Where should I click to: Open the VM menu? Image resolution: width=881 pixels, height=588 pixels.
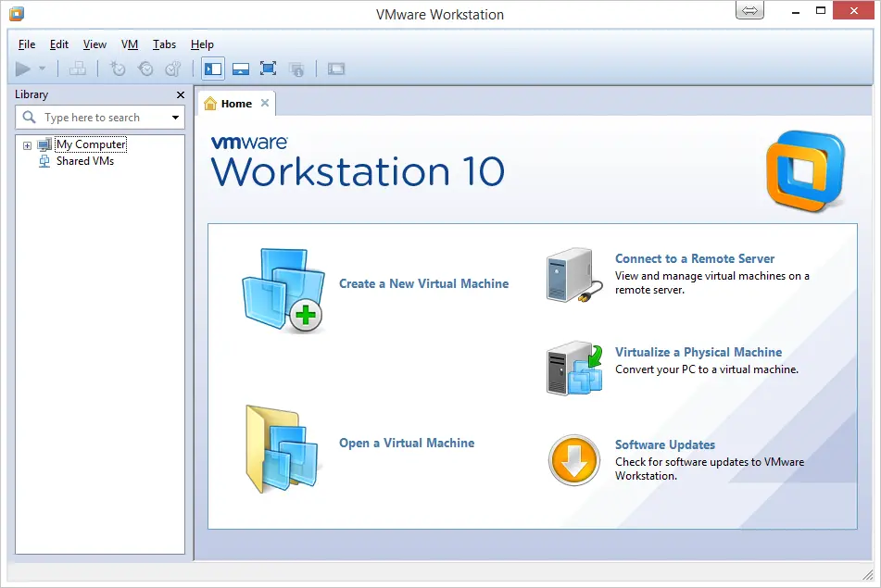(x=129, y=44)
